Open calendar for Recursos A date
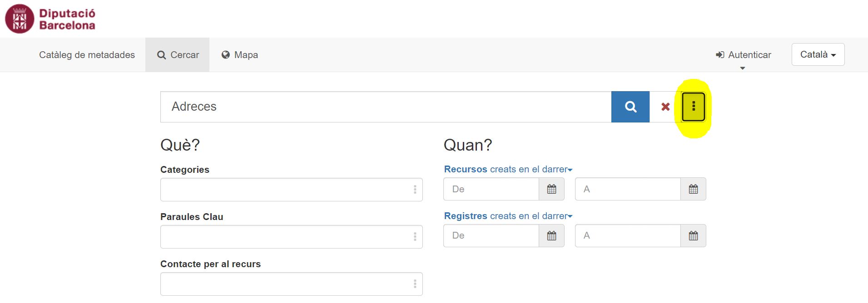Image resolution: width=868 pixels, height=303 pixels. [x=693, y=189]
